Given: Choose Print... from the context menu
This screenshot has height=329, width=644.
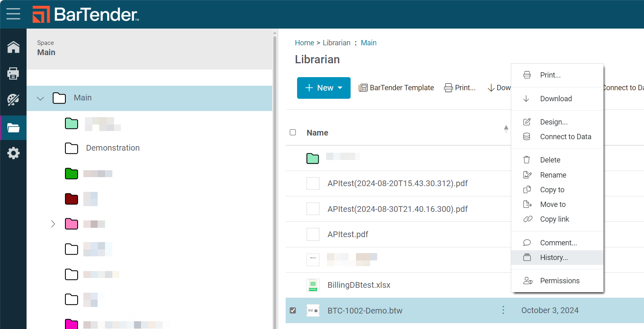Looking at the screenshot, I should tap(557, 75).
